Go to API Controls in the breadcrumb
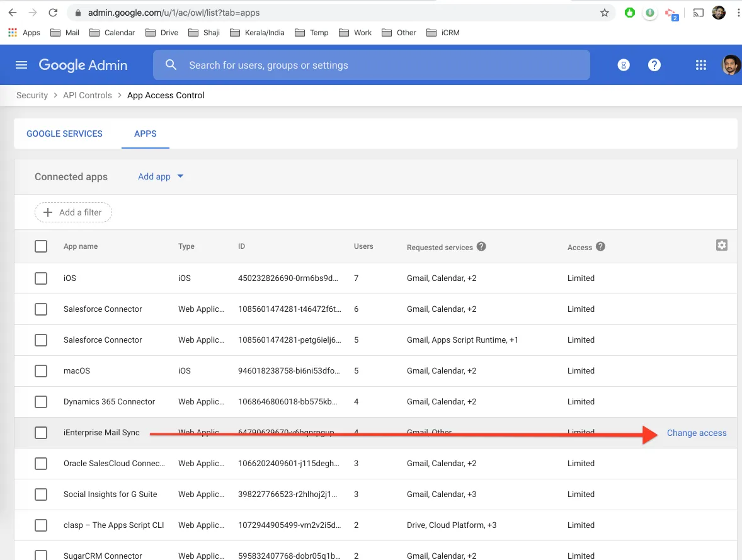Viewport: 742px width, 560px height. tap(88, 95)
